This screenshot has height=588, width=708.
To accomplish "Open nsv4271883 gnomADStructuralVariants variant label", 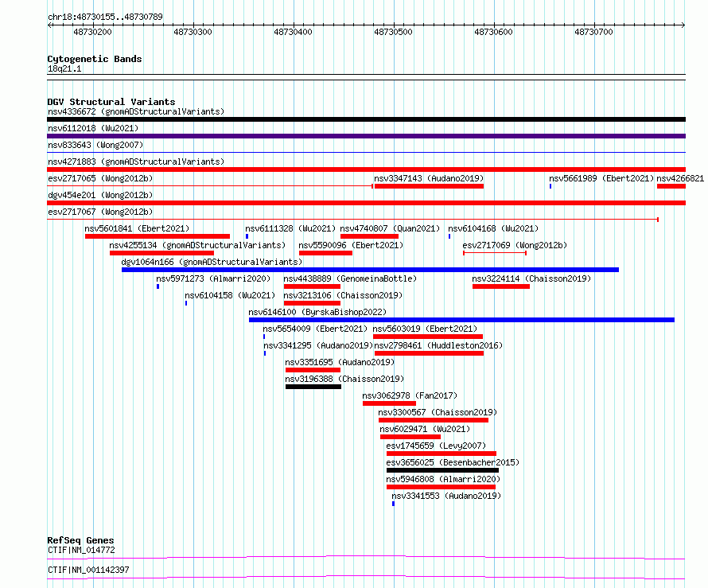I will coord(136,162).
